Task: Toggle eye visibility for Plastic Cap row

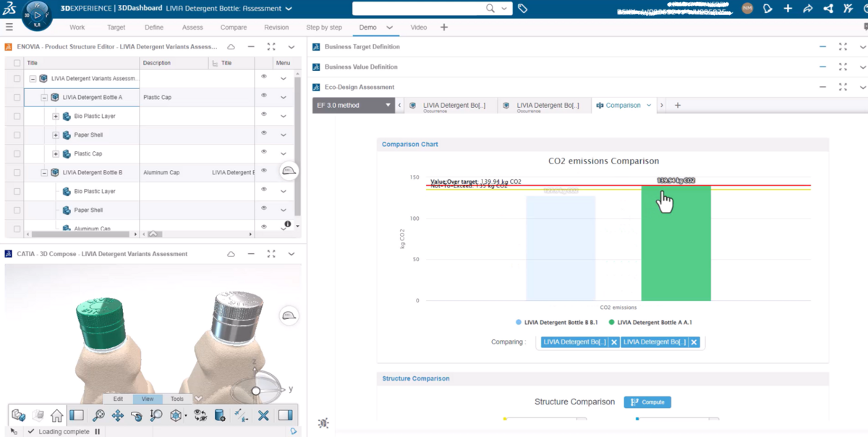Action: pos(264,152)
